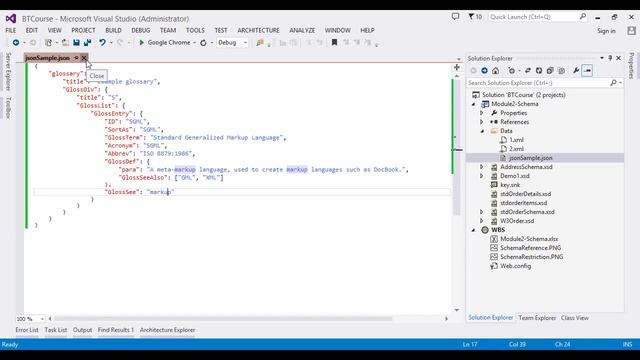The image size is (640, 360).
Task: Start debugging with the green play icon
Action: [x=142, y=42]
